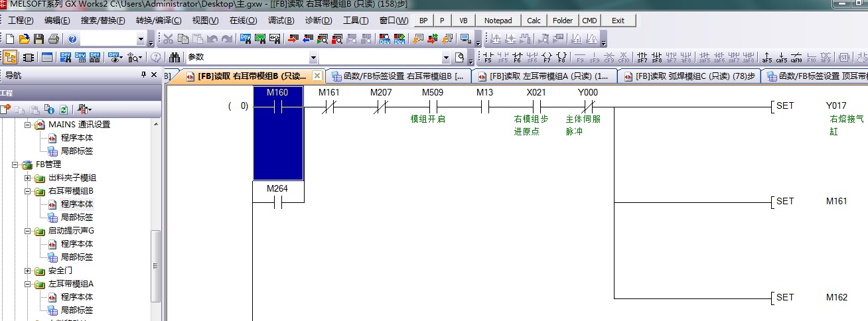Click the binoculars find icon
Viewport: 868px width, 321px height.
coord(175,57)
